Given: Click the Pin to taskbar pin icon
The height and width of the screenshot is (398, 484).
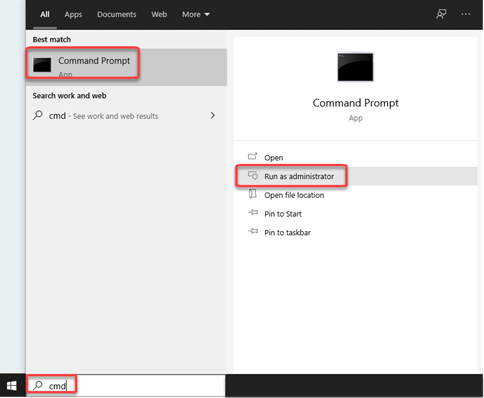Looking at the screenshot, I should (253, 231).
